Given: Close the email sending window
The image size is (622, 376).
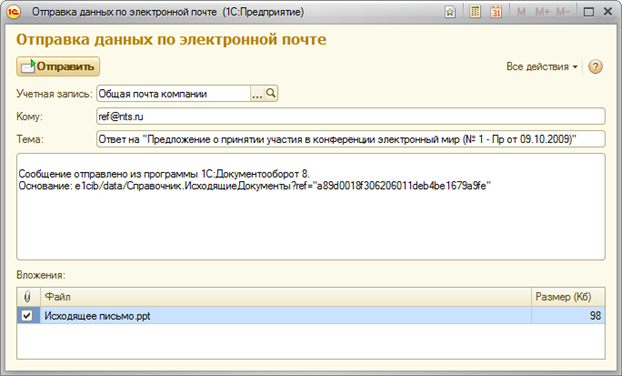Looking at the screenshot, I should pyautogui.click(x=608, y=12).
